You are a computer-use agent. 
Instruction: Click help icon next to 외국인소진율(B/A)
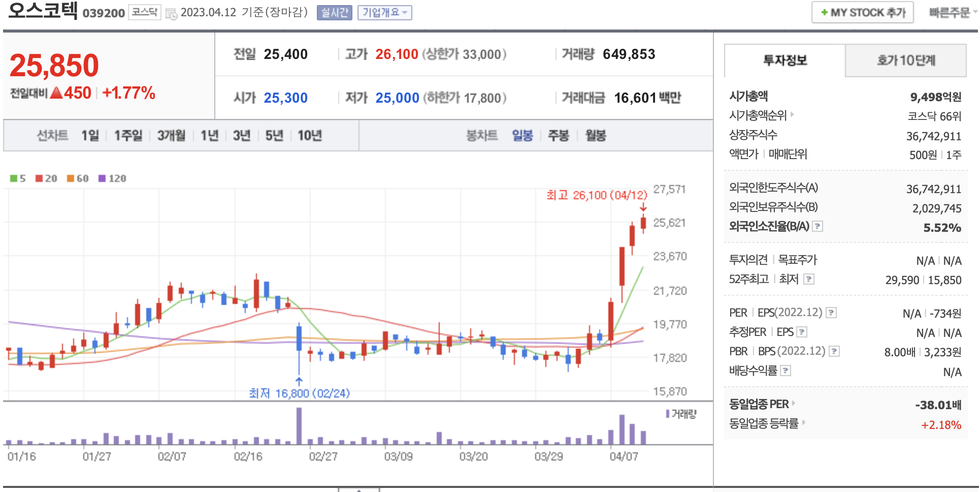pyautogui.click(x=818, y=226)
